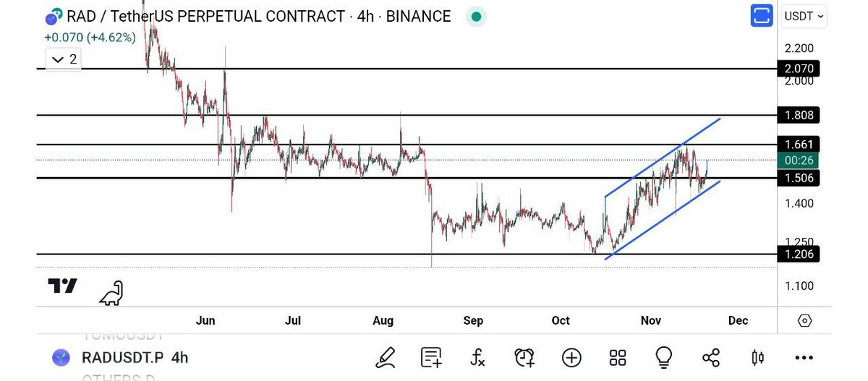
Task: Open ideas with the lightbulb icon
Action: point(664,357)
